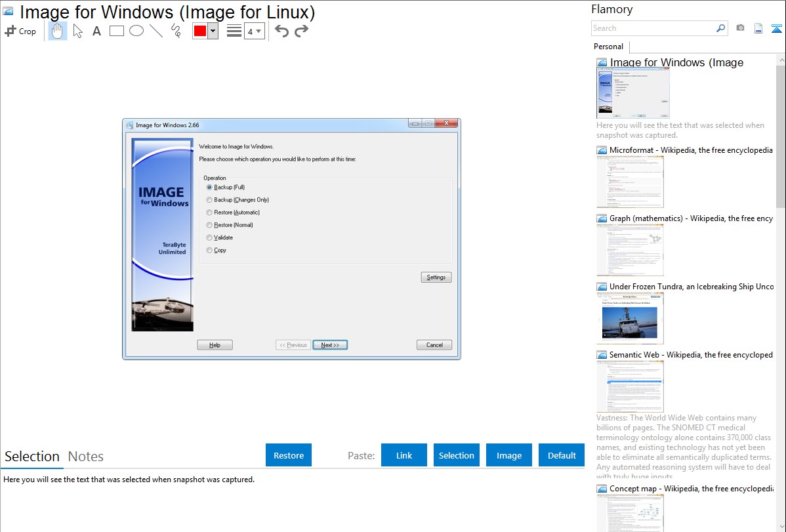Choose the arrow pointer tool

(77, 31)
